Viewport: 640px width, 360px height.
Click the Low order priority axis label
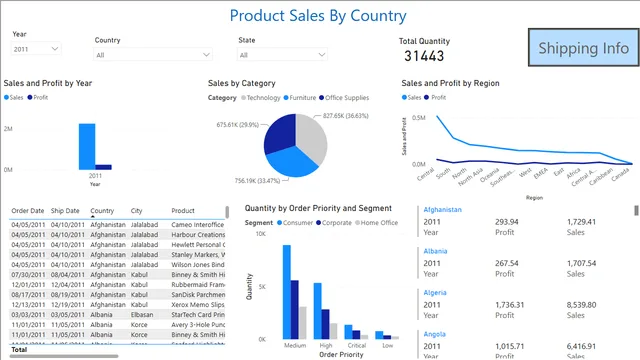click(x=387, y=345)
